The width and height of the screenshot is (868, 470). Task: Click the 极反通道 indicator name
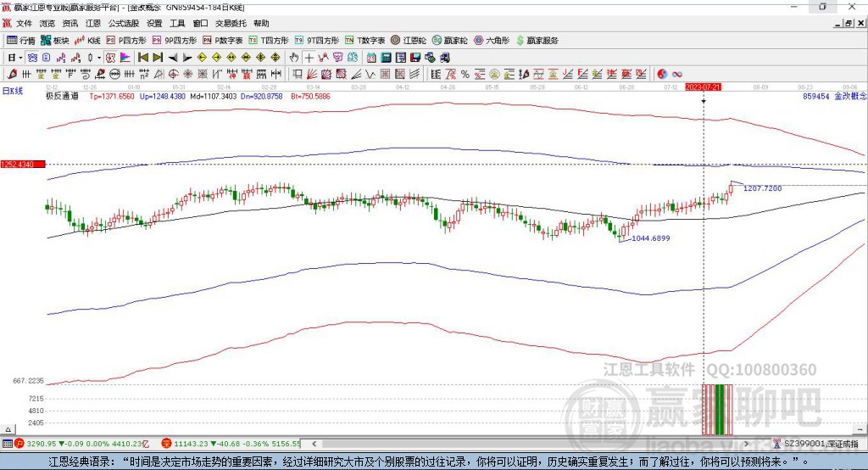[x=62, y=97]
